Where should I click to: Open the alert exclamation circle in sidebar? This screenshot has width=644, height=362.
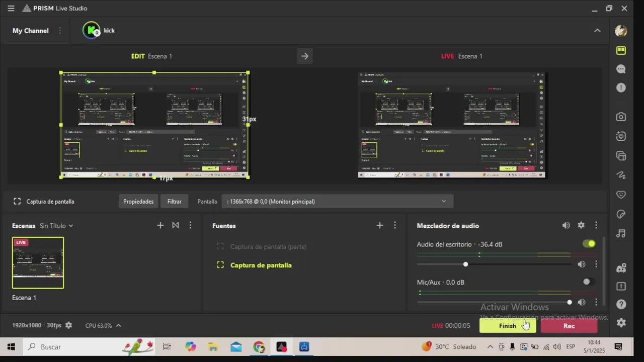tap(621, 87)
